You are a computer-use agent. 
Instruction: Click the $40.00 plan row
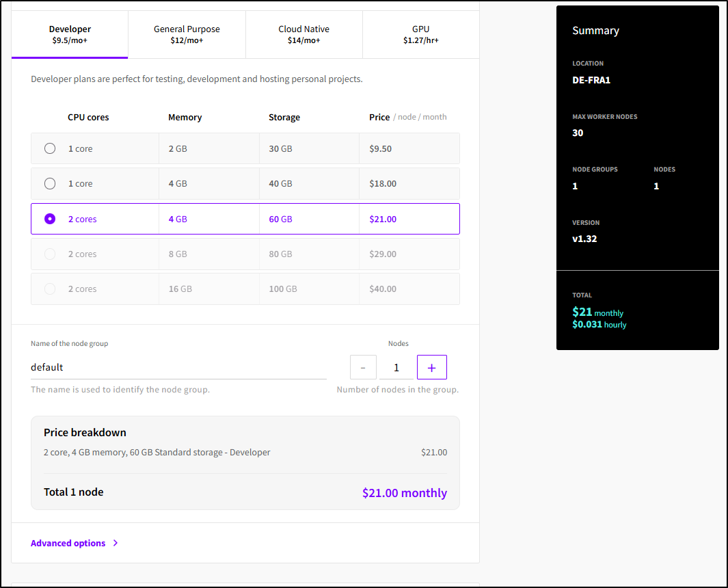[x=383, y=289]
